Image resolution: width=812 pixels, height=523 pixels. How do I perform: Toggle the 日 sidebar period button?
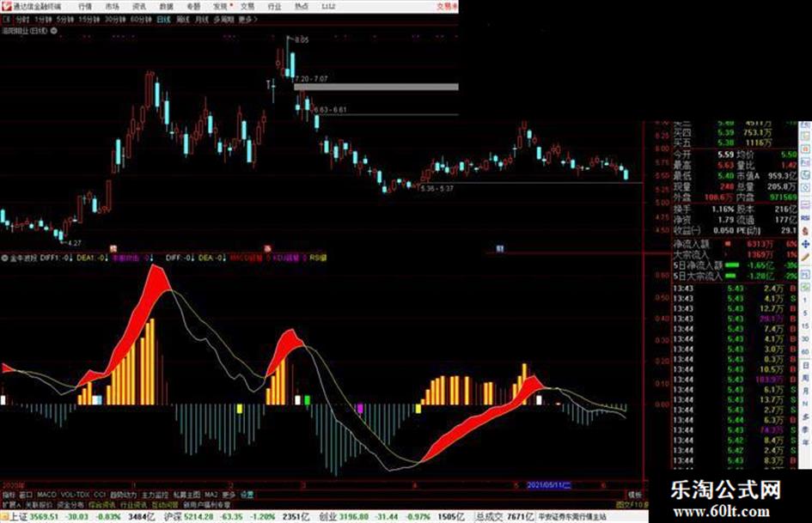pyautogui.click(x=805, y=366)
